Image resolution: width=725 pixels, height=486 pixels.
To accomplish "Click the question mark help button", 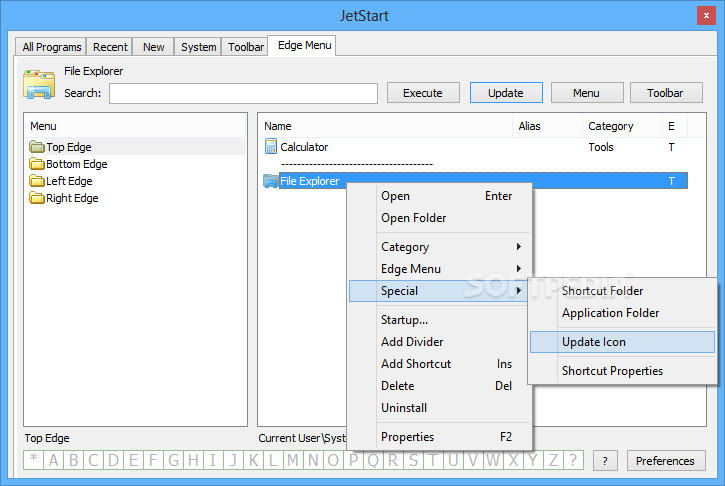I will [605, 461].
